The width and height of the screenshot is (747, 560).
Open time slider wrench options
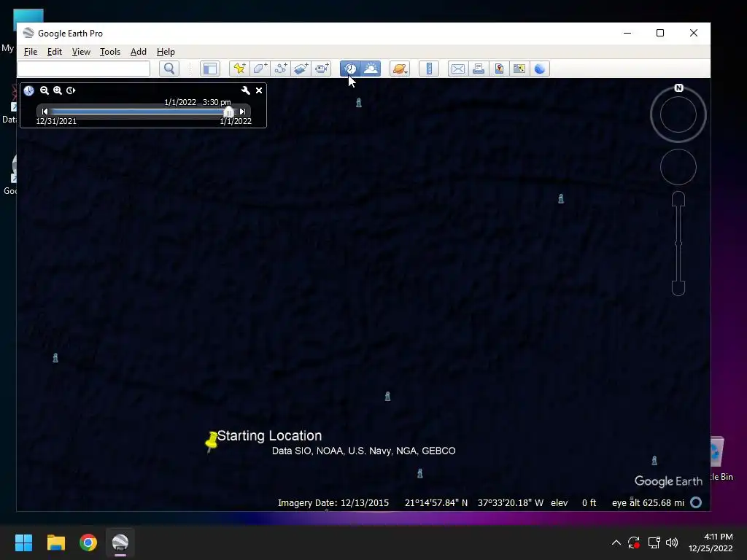point(245,90)
